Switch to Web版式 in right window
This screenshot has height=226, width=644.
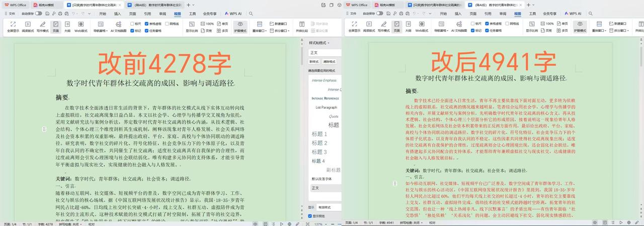(422, 27)
